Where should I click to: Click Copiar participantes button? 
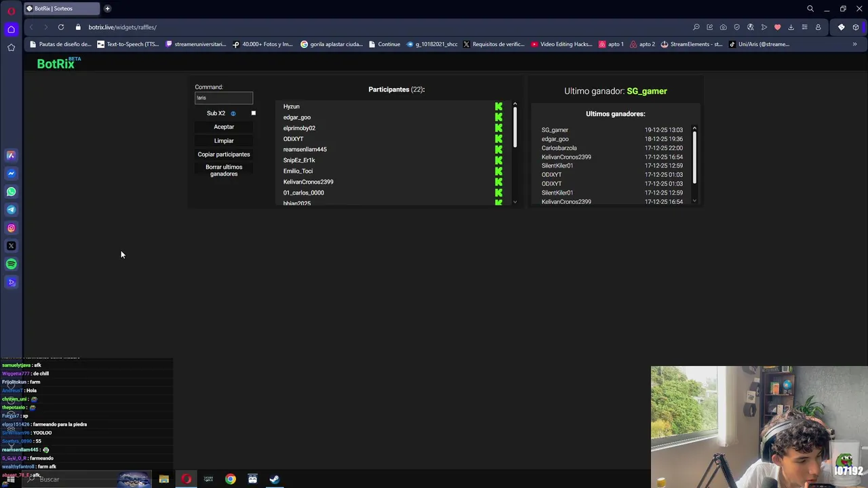[224, 155]
